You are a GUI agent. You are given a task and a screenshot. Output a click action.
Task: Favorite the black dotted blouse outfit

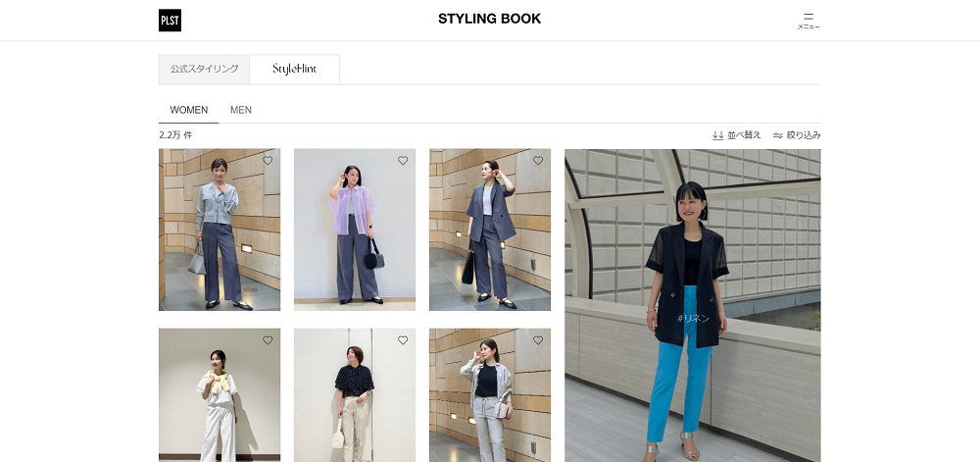[x=403, y=340]
